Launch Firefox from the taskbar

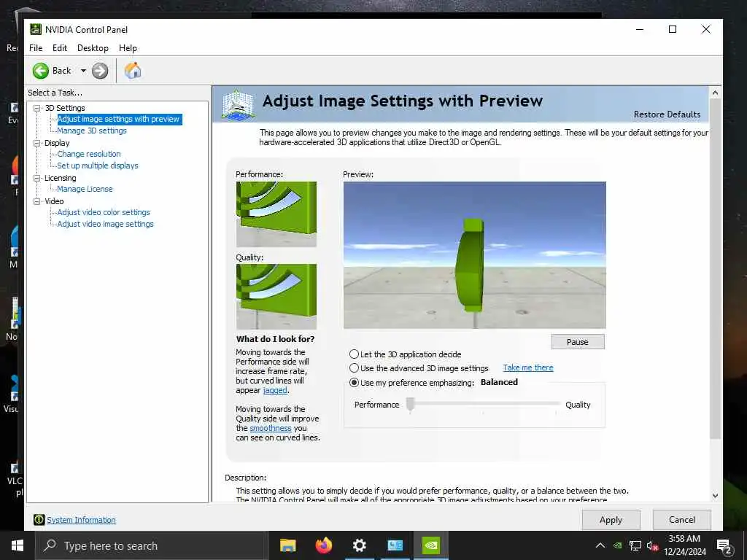(x=324, y=545)
